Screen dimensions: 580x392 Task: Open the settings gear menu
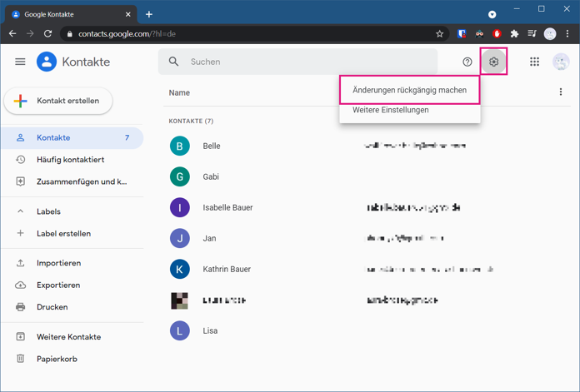point(493,62)
